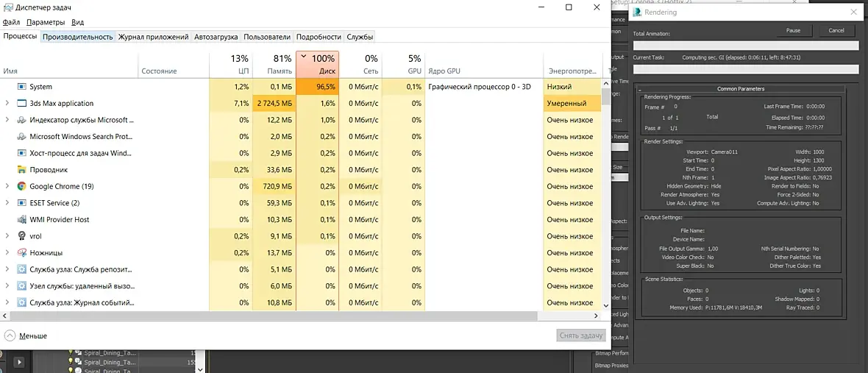Click the Google Chrome process icon

pos(22,187)
